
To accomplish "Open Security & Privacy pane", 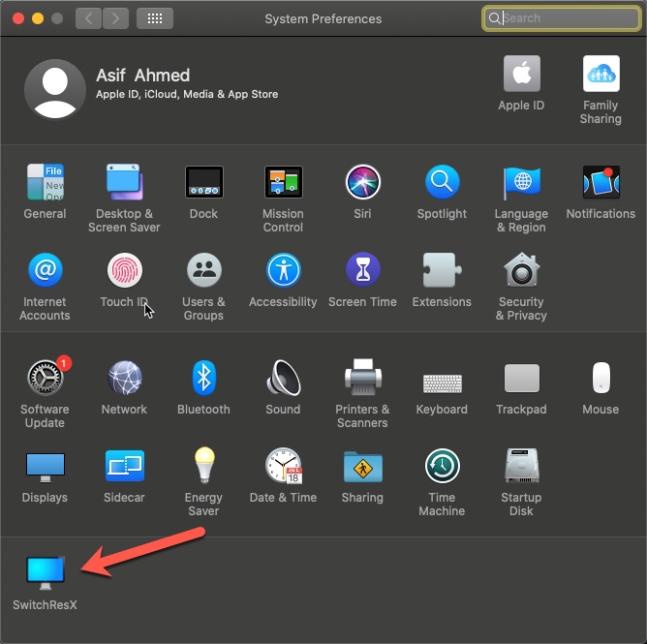I will coord(521,270).
